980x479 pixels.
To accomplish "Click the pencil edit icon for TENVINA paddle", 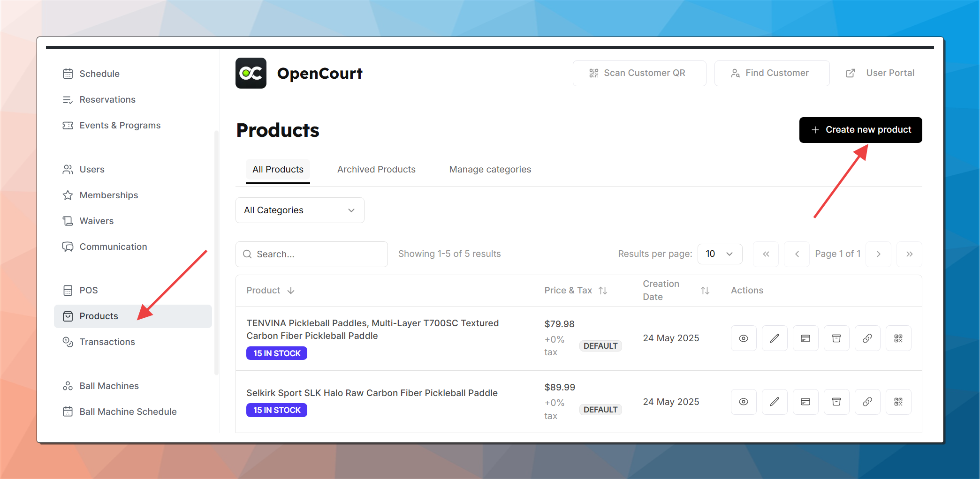I will point(774,338).
